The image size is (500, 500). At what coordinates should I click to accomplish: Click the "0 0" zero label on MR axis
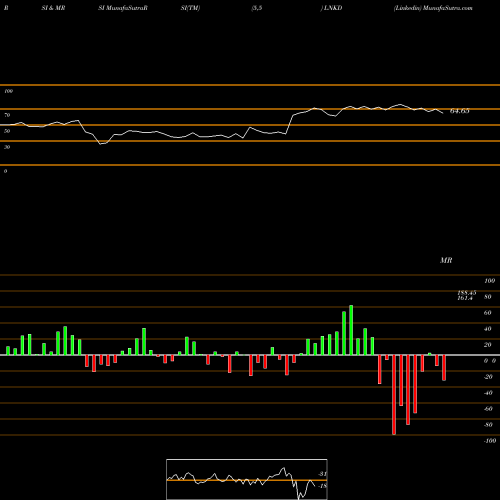(490, 361)
